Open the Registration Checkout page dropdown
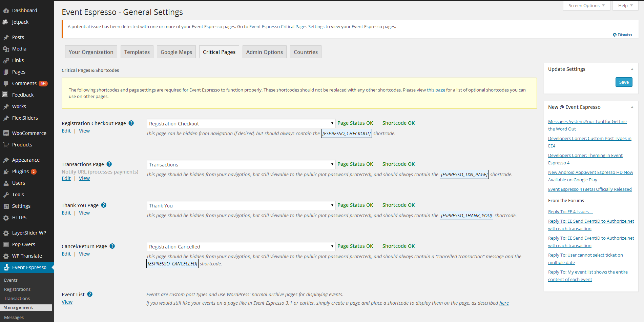Viewport: 644px width, 322px height. (x=241, y=123)
